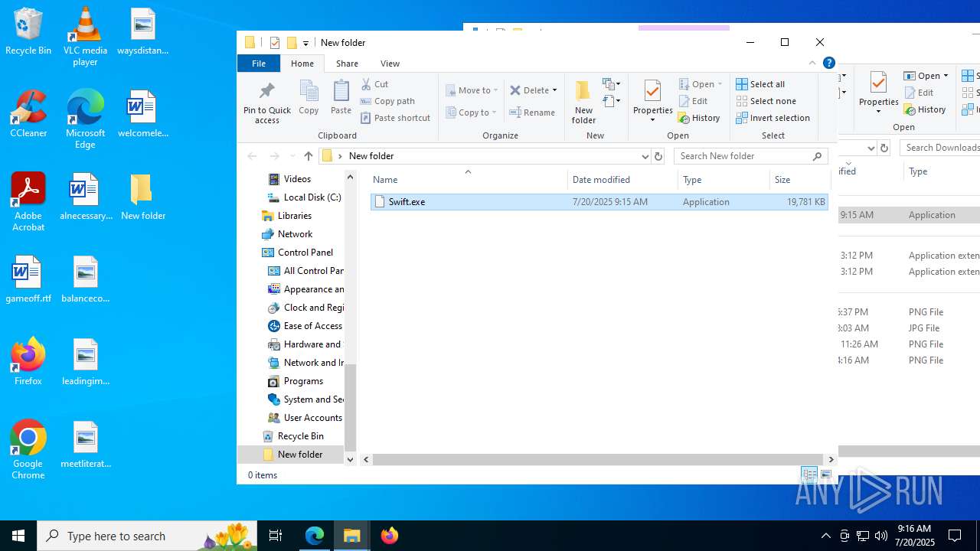Select Programs in navigation pane

303,381
